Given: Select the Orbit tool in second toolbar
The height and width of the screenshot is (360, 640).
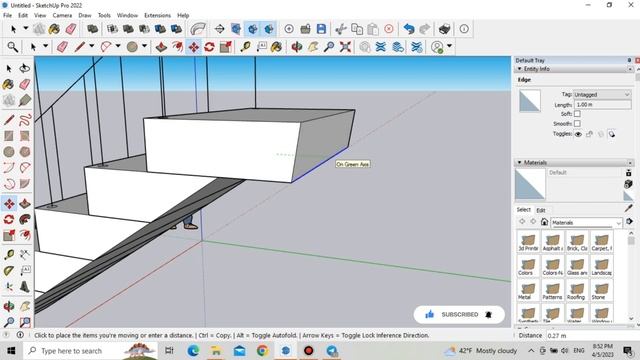Looking at the screenshot, I should [297, 47].
